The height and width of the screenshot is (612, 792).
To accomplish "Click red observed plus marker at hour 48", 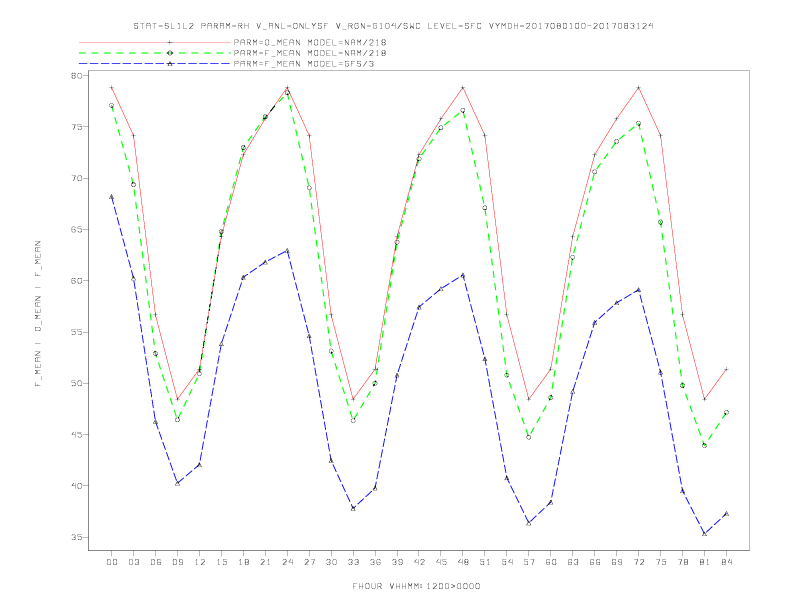I will 463,88.
